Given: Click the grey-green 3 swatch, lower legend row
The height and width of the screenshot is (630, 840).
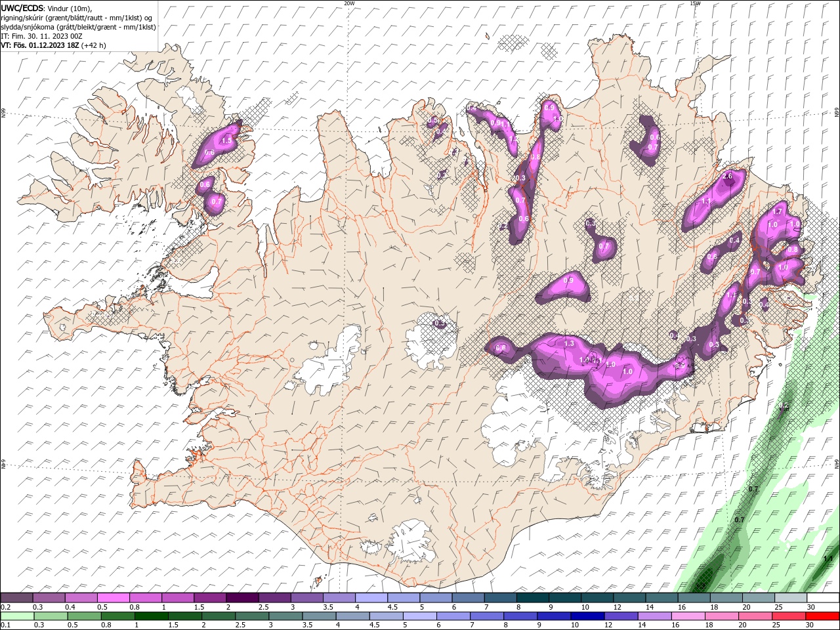Looking at the screenshot, I should (x=285, y=616).
